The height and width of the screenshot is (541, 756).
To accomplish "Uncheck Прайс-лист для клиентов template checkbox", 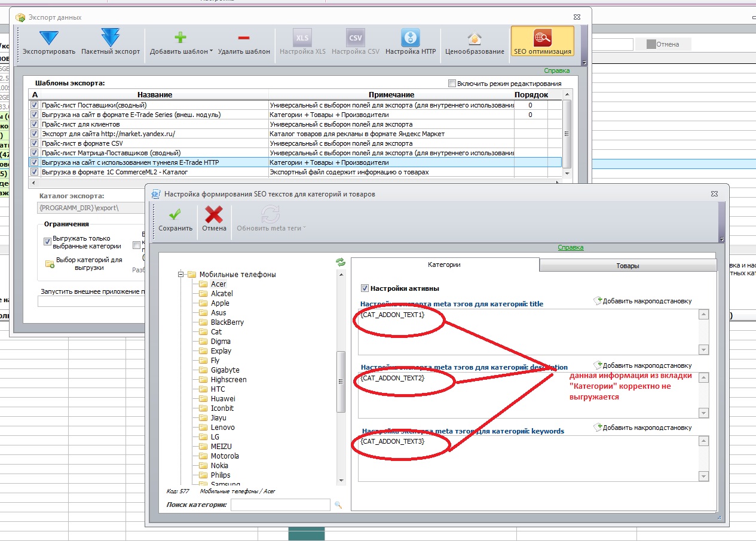I will pyautogui.click(x=35, y=124).
